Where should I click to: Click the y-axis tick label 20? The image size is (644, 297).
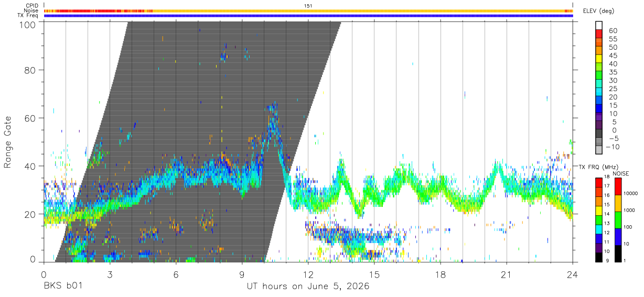31,214
